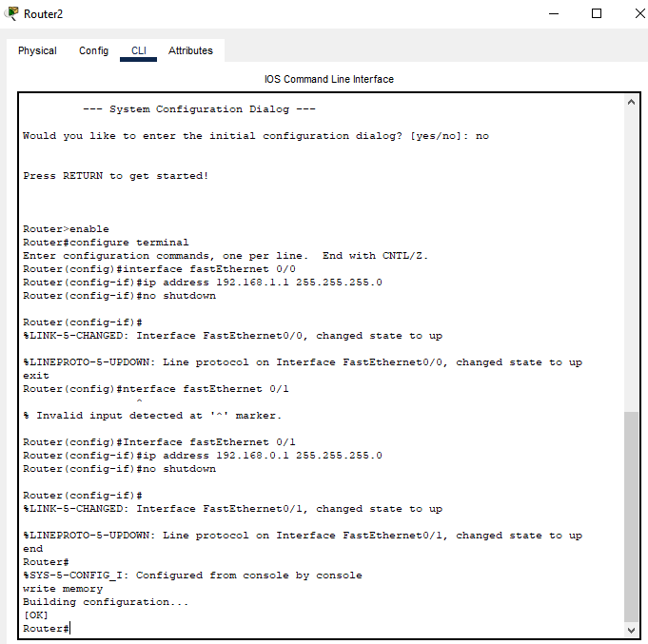This screenshot has width=648, height=644.
Task: Click '%LINEPROTO-5-UPDOWN' FastEthernet0/0 line
Action: pyautogui.click(x=303, y=362)
